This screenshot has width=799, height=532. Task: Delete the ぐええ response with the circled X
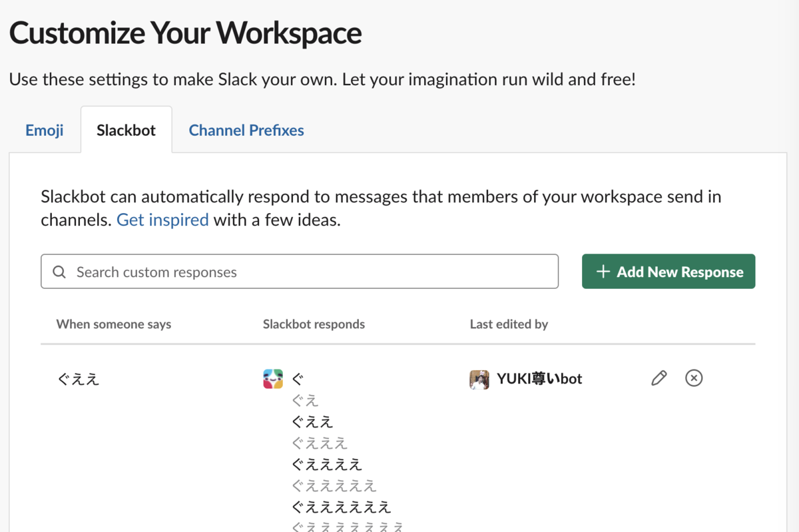click(x=694, y=378)
